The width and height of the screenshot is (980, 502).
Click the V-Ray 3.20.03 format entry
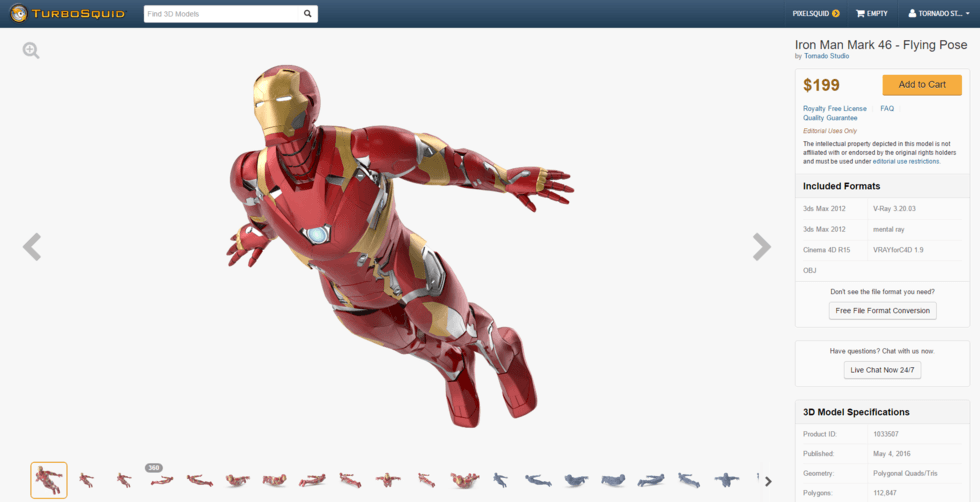click(x=894, y=209)
